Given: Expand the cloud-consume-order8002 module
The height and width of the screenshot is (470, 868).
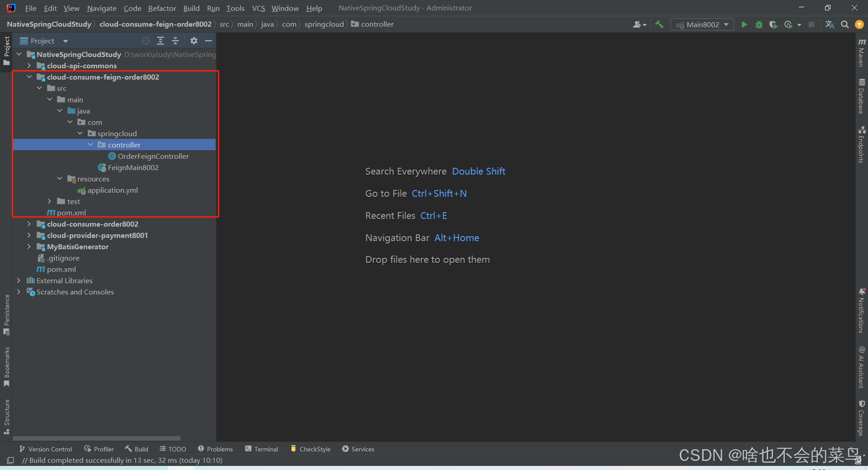Looking at the screenshot, I should (x=29, y=224).
